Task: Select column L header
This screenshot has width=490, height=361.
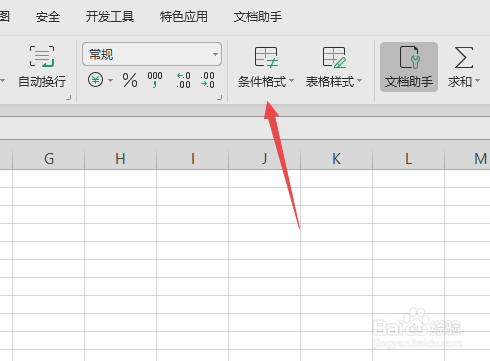Action: pos(408,159)
